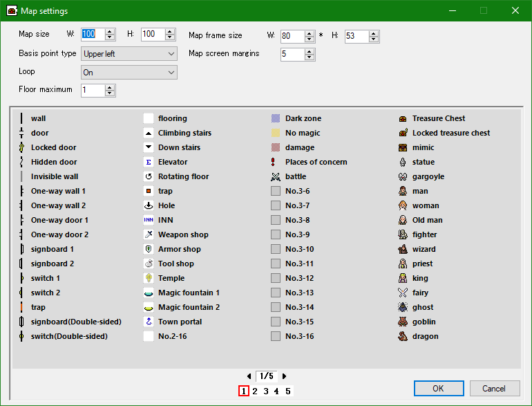Choose the Elevator tile icon
The height and width of the screenshot is (406, 532).
point(149,162)
